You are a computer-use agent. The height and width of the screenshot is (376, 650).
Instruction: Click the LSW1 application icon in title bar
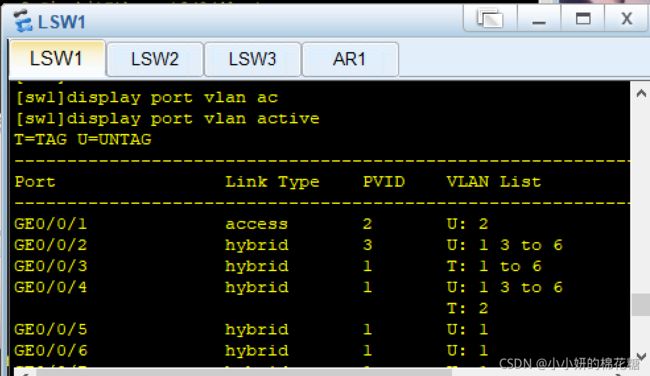pyautogui.click(x=23, y=21)
